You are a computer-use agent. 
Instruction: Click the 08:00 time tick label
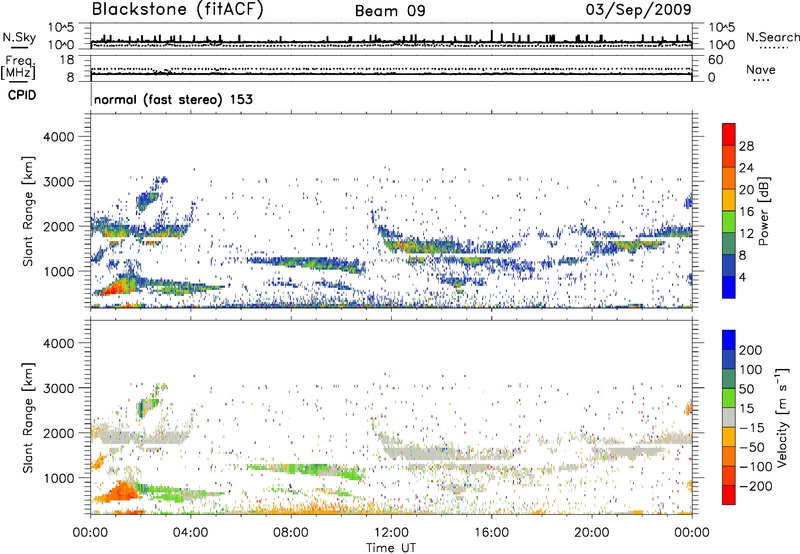pos(291,533)
